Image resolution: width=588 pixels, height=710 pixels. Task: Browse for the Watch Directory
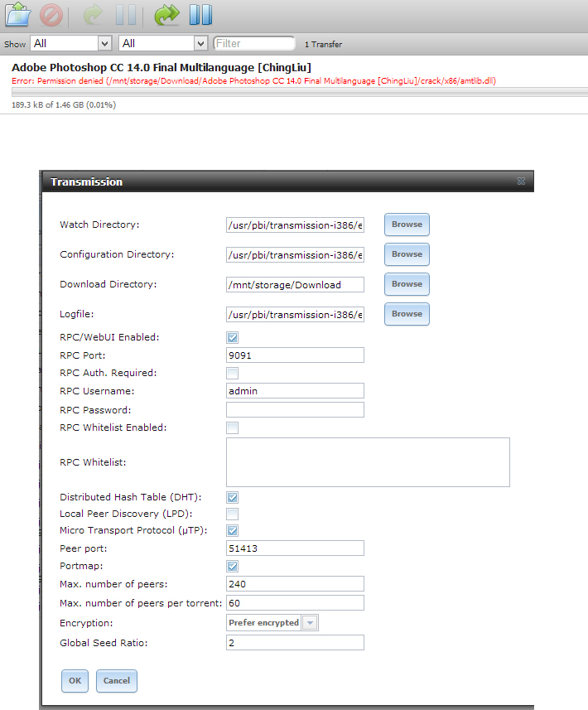pos(407,225)
